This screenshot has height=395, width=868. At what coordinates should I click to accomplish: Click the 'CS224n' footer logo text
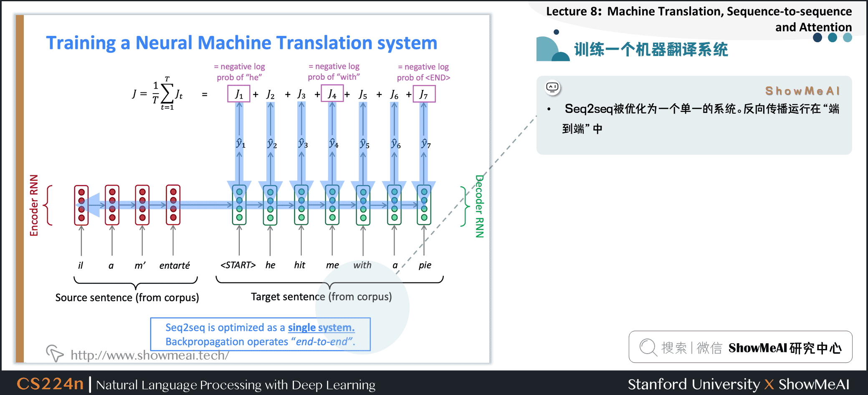pyautogui.click(x=50, y=384)
